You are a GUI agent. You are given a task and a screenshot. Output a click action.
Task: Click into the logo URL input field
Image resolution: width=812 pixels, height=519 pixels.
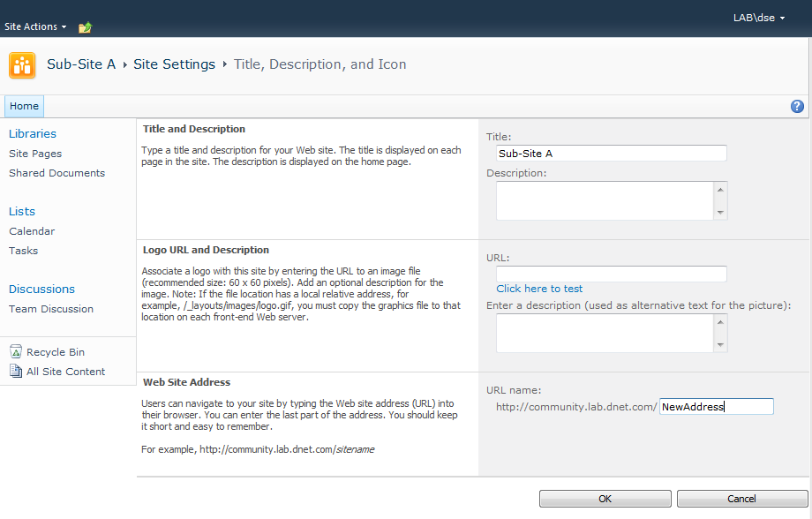tap(611, 274)
